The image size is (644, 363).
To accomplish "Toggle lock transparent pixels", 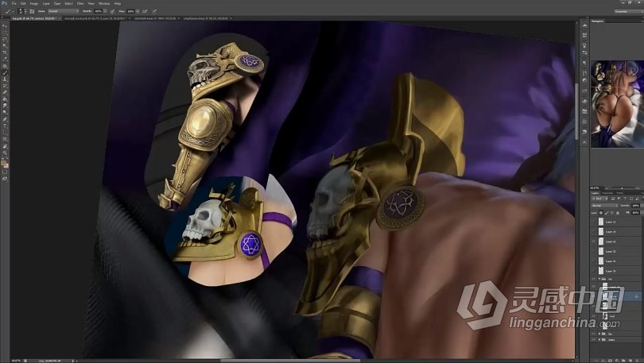I will pos(601,213).
